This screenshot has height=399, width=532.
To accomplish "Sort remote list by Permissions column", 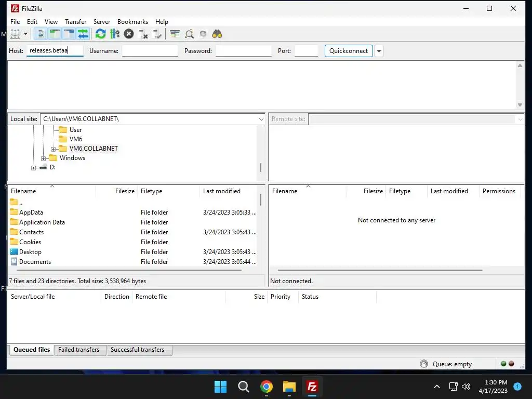I will tap(499, 191).
